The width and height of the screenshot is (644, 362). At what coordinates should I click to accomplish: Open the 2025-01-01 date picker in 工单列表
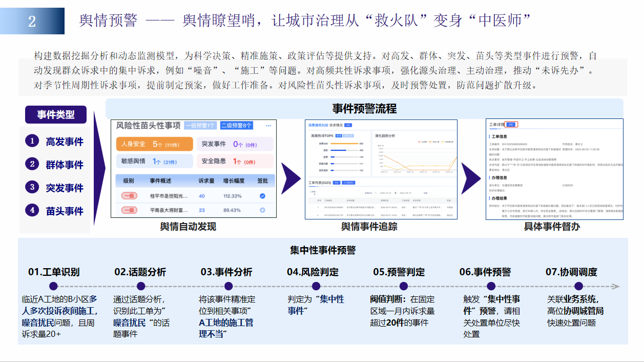[x=385, y=193]
